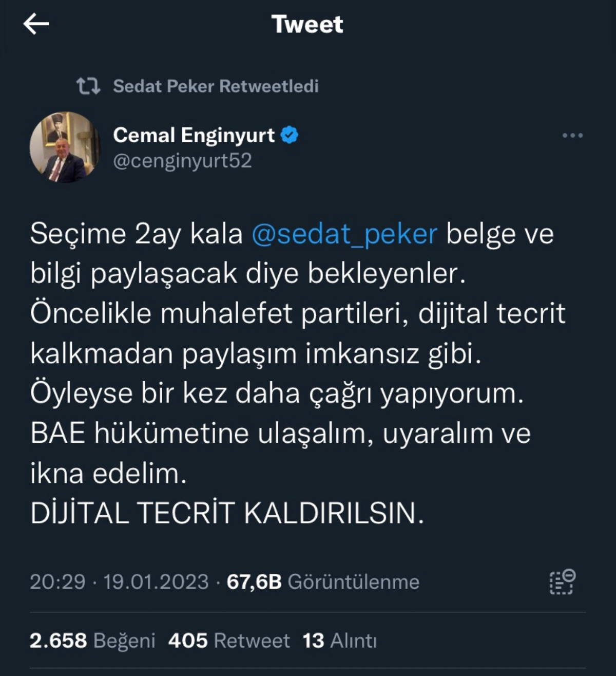The image size is (616, 676).
Task: Go back using the left arrow
Action: 36,24
